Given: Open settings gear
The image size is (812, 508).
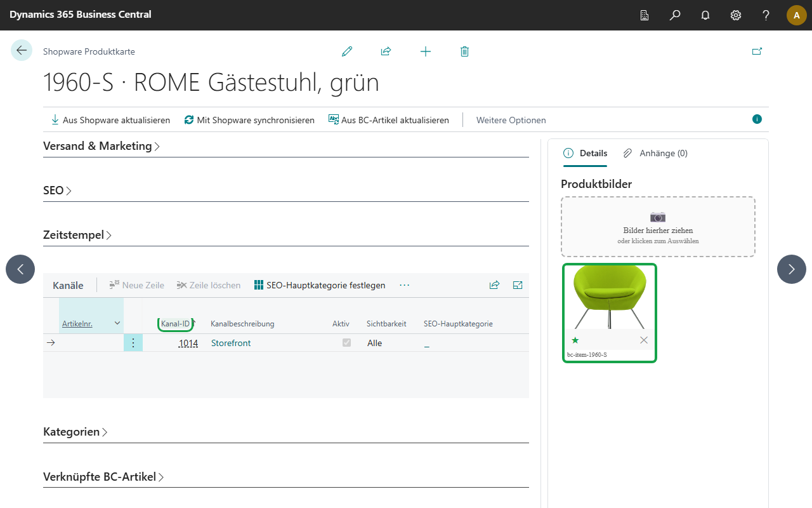Looking at the screenshot, I should pyautogui.click(x=736, y=15).
